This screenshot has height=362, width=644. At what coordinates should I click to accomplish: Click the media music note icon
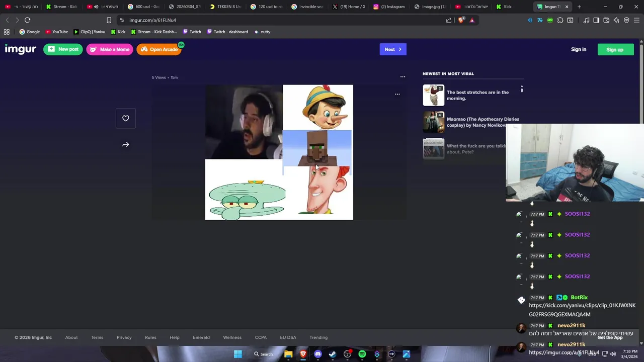(x=586, y=20)
